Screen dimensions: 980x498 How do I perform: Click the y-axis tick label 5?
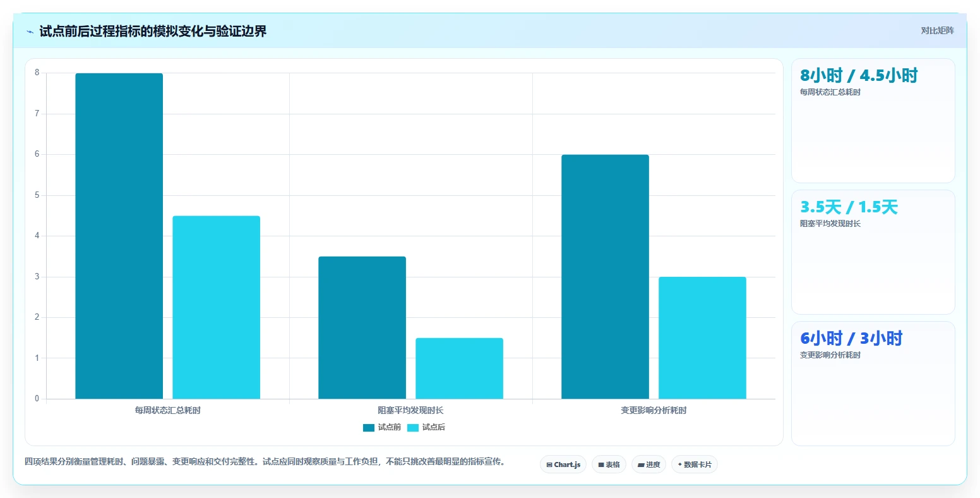[x=37, y=195]
